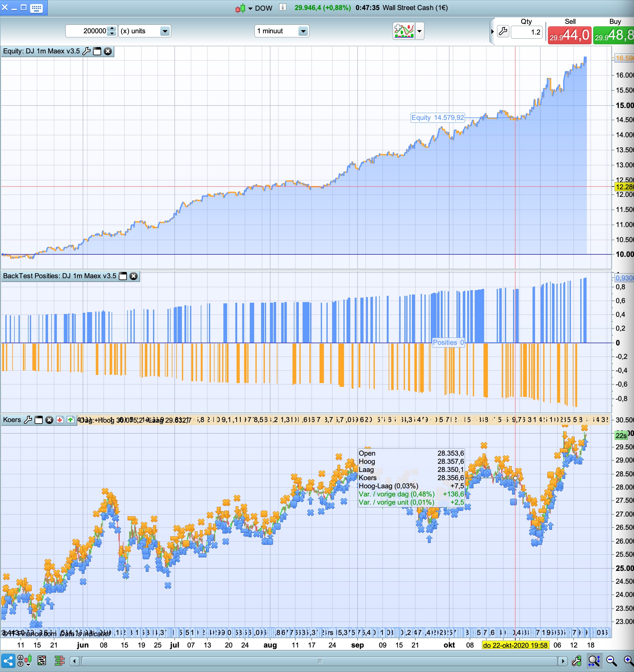
Task: Open the indicators and trading systems icon
Action: pyautogui.click(x=404, y=31)
